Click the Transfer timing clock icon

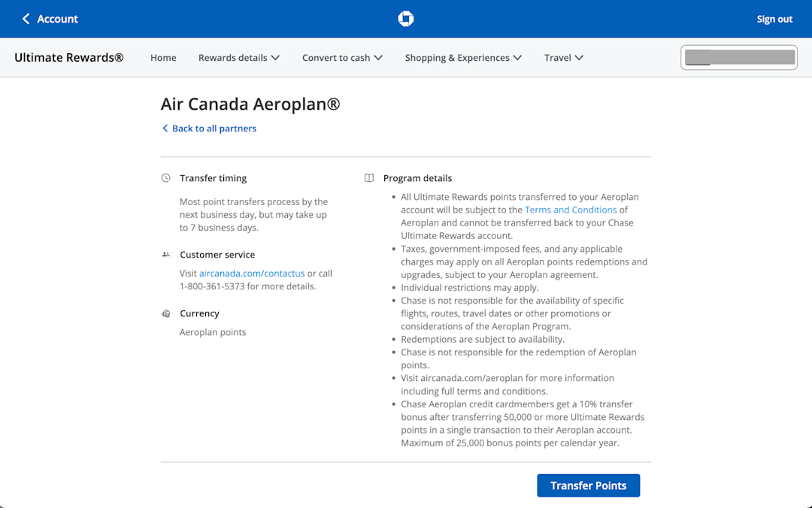(165, 178)
